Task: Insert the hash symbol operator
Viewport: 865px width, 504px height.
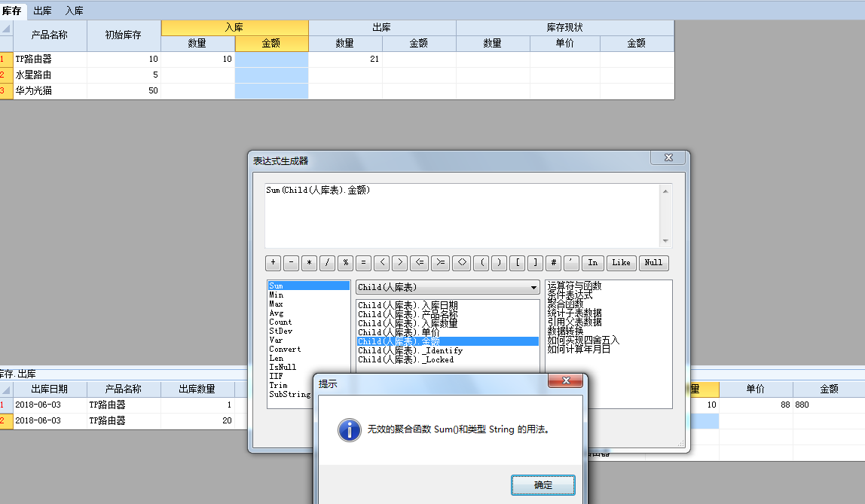Action: pos(554,263)
